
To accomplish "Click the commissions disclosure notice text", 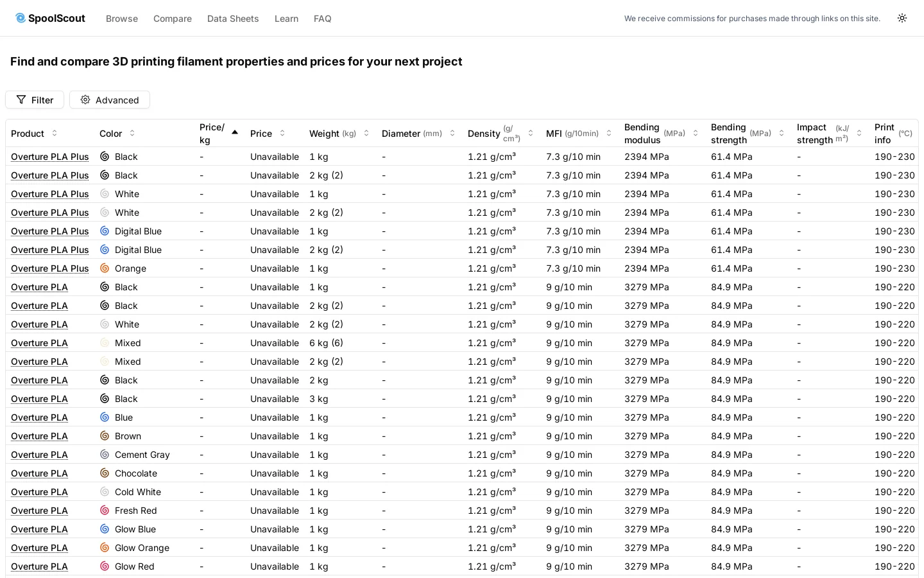I will click(x=752, y=19).
